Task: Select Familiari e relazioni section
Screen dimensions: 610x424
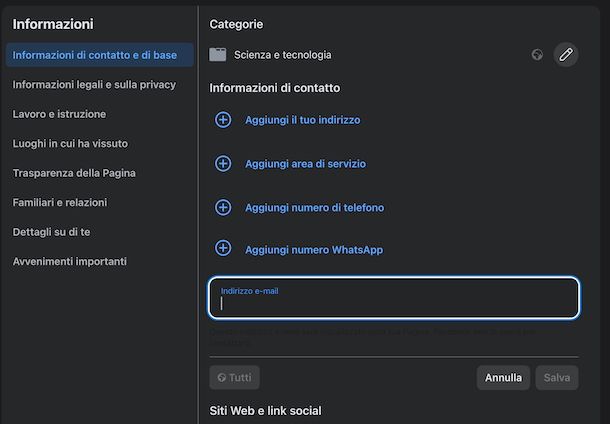Action: pos(60,202)
